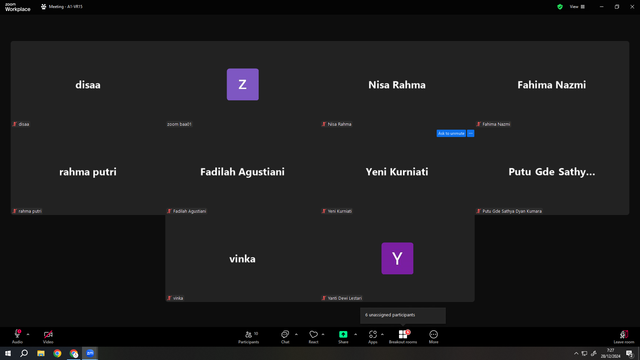
Task: Click green encryption shield icon
Action: pos(560,7)
